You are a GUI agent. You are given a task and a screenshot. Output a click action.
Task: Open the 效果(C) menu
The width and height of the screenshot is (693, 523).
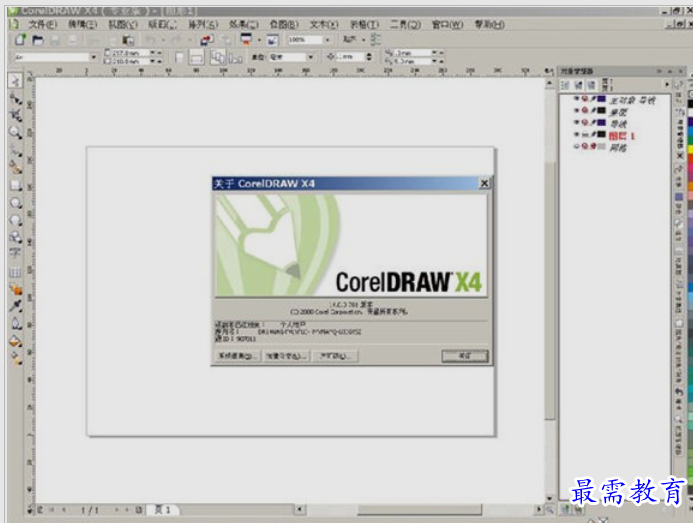244,25
